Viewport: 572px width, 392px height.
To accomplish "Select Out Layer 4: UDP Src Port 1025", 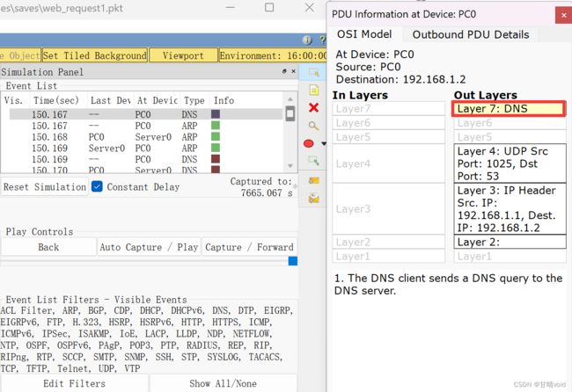I will point(510,163).
